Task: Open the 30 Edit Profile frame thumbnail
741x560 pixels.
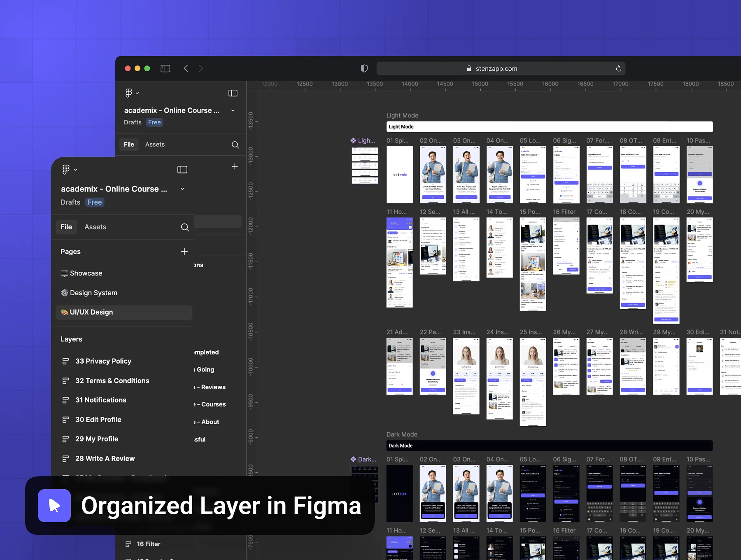Action: pos(700,366)
